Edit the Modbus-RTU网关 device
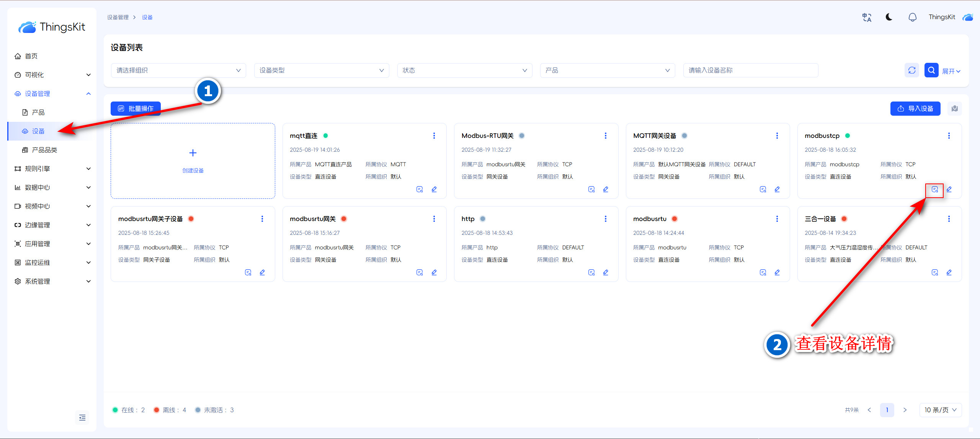The width and height of the screenshot is (980, 439). (606, 189)
